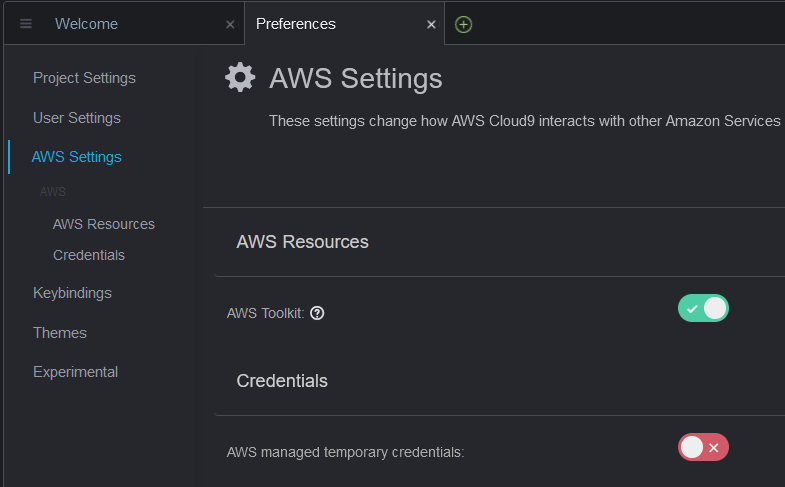Jump to Credentials sub-item in sidebar
785x487 pixels.
(89, 255)
